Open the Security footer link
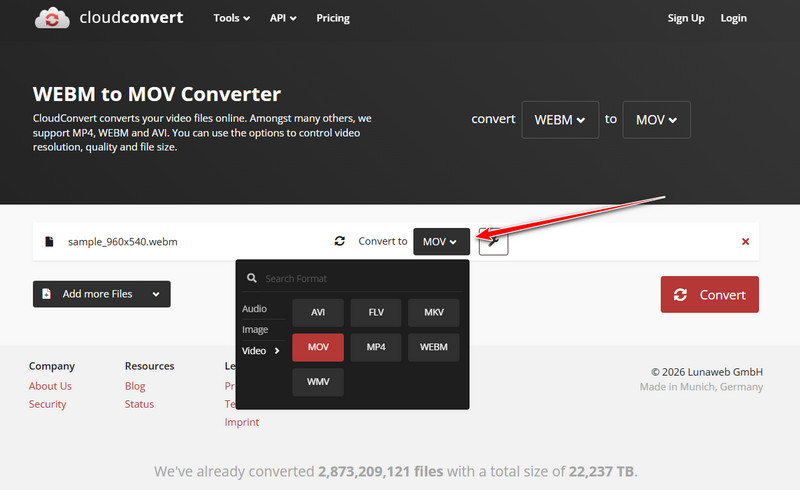 pos(47,404)
